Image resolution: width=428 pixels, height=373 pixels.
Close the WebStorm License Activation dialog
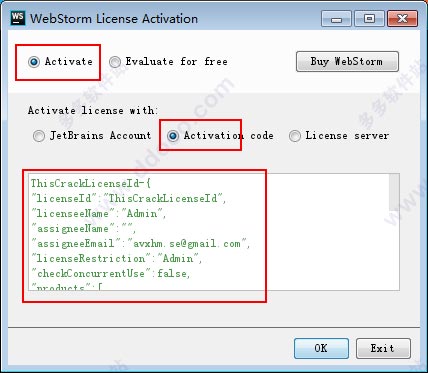(x=402, y=19)
